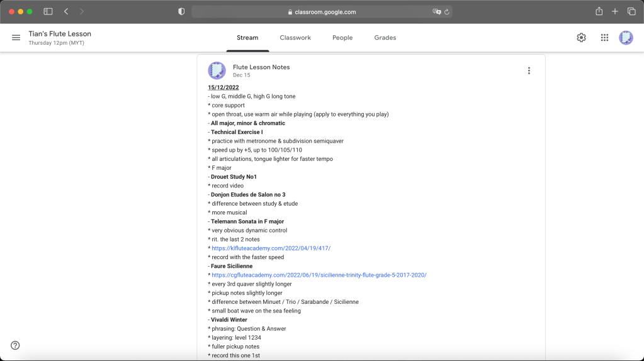Open the cgfluteacademy.com Sicilienne link
The width and height of the screenshot is (644, 361).
319,275
